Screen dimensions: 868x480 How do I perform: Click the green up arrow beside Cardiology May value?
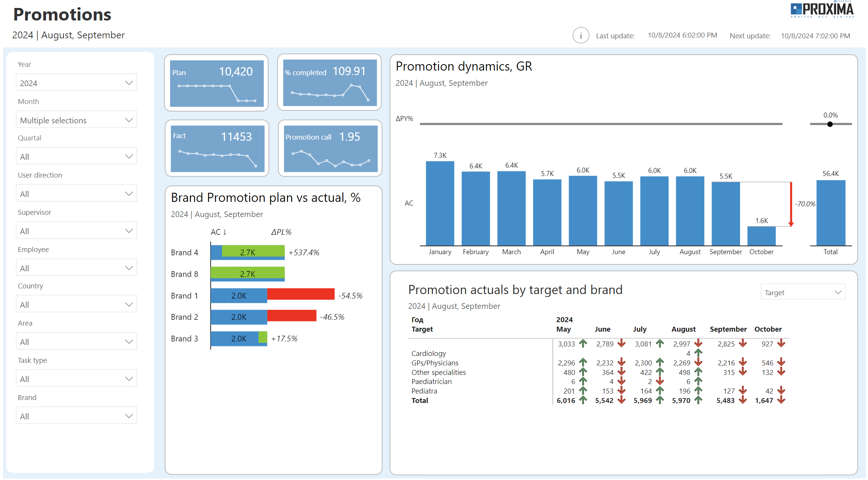[583, 344]
